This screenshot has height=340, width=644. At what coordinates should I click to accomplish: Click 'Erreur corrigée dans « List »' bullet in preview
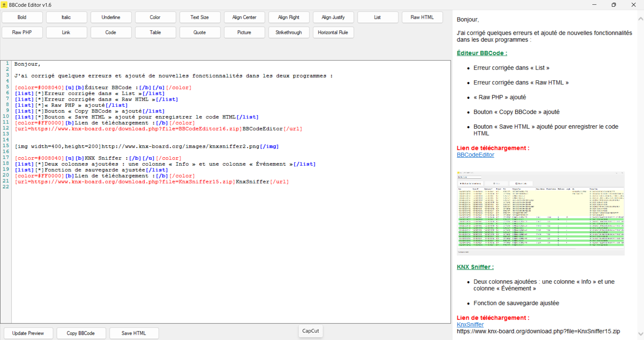pyautogui.click(x=511, y=68)
